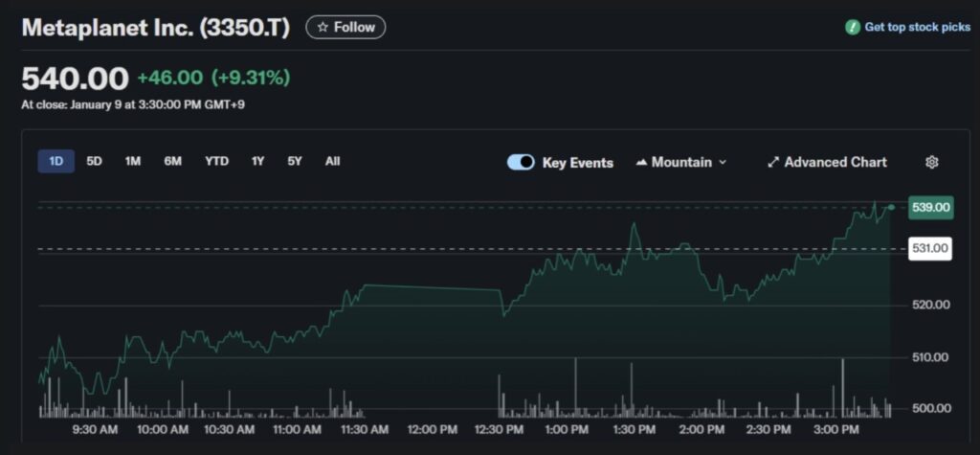
Task: Expand the Mountain chart type dropdown
Action: click(723, 162)
